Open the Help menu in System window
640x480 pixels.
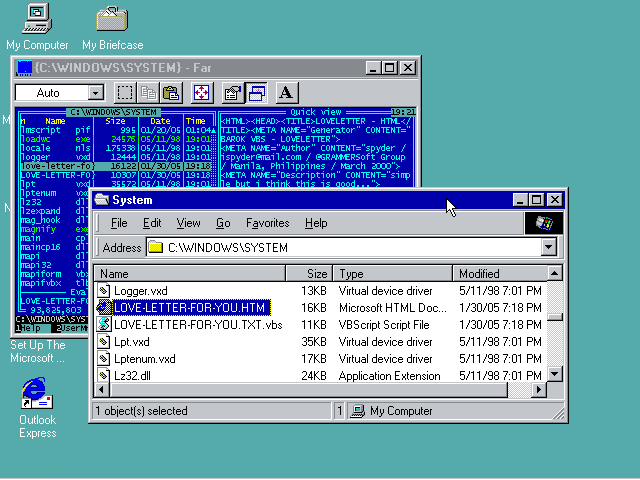[316, 223]
